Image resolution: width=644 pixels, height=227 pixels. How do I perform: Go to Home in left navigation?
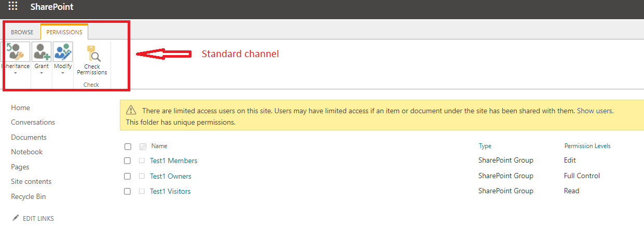[x=20, y=108]
